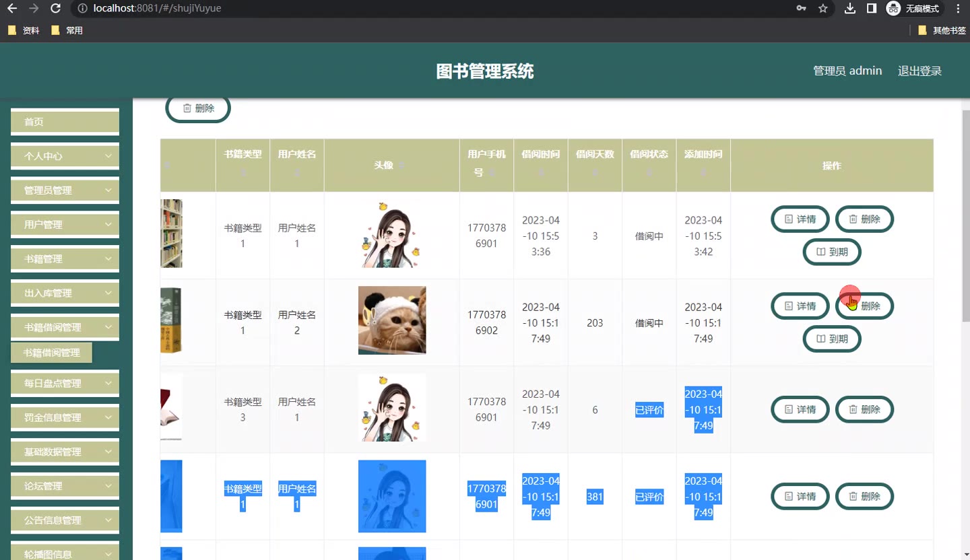Open 详情 for the row with 借阅天数 381
This screenshot has height=560, width=970.
[x=800, y=496]
